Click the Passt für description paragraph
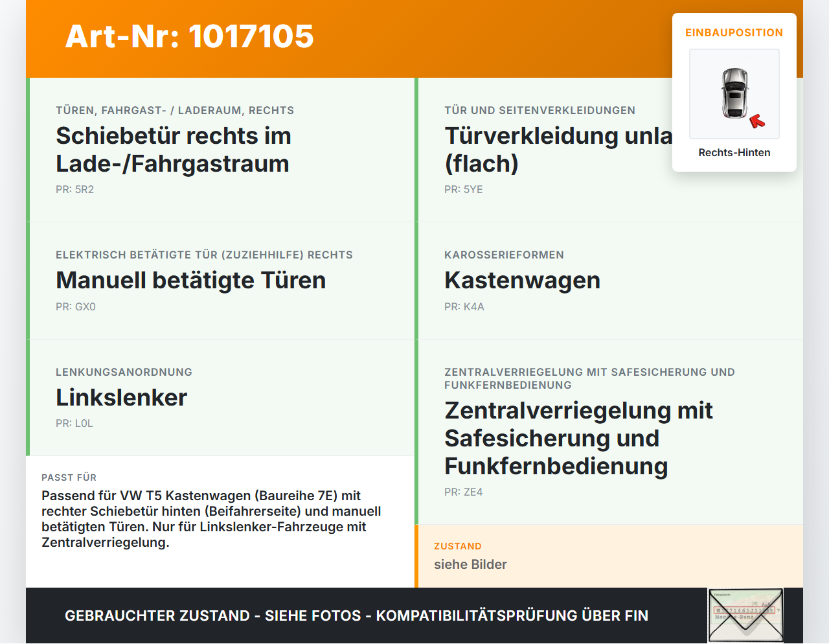Image resolution: width=829 pixels, height=644 pixels. pyautogui.click(x=211, y=519)
